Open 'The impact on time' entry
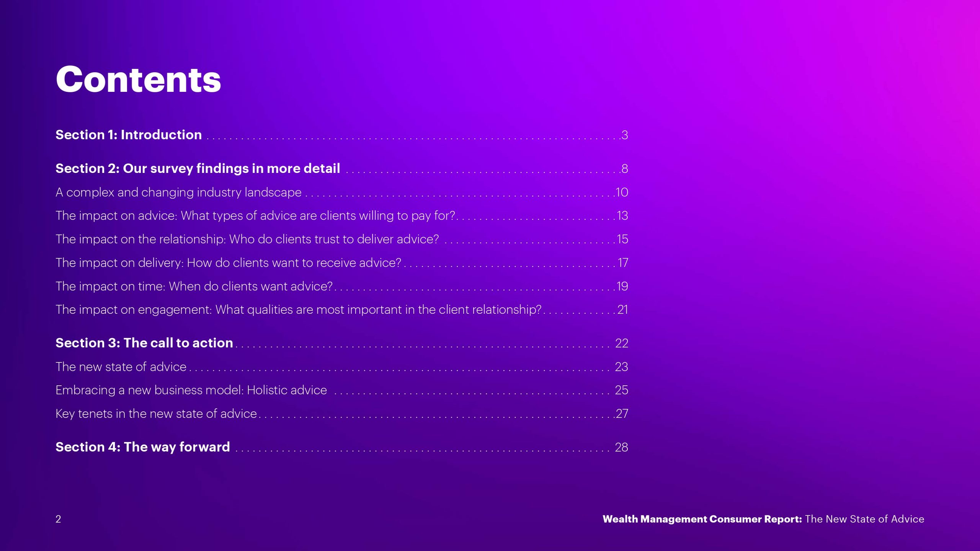The width and height of the screenshot is (980, 551). click(x=194, y=286)
